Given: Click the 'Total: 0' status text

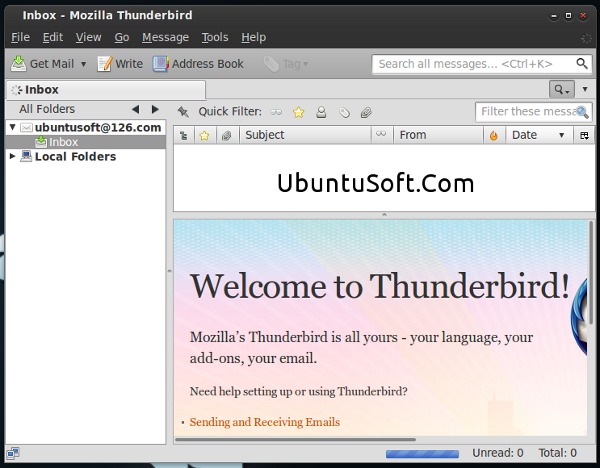Looking at the screenshot, I should 558,453.
